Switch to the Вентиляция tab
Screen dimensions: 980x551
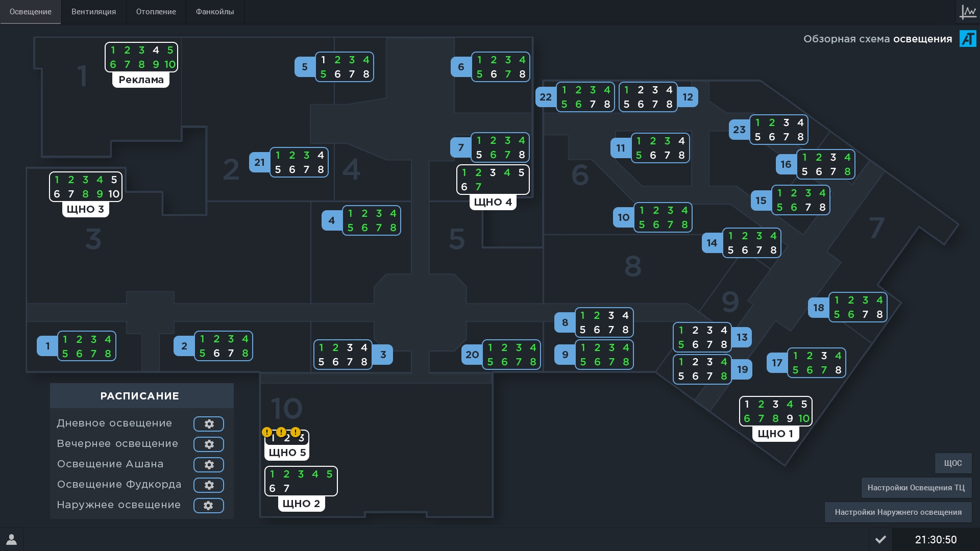point(93,12)
